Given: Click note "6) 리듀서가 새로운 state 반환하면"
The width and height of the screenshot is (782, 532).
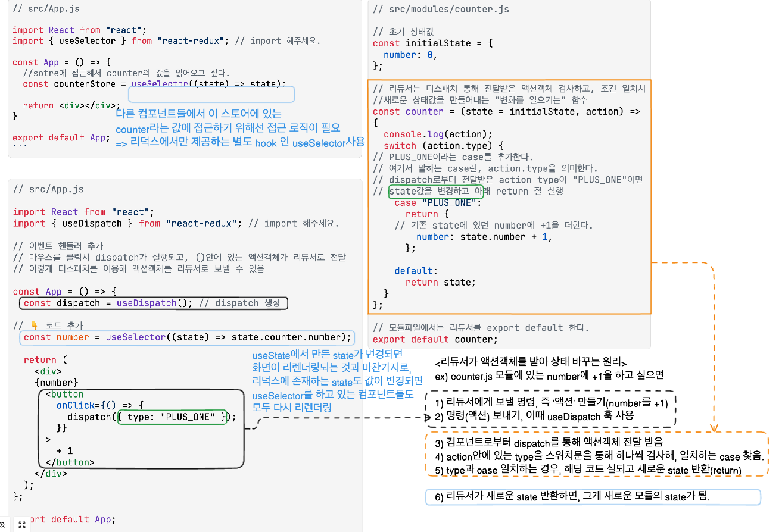Looking at the screenshot, I should 572,496.
